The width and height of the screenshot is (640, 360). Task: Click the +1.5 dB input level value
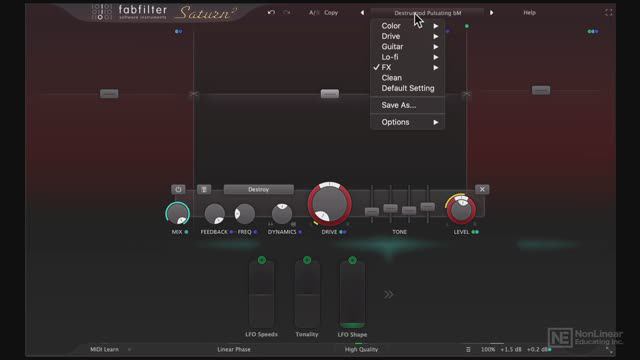511,349
